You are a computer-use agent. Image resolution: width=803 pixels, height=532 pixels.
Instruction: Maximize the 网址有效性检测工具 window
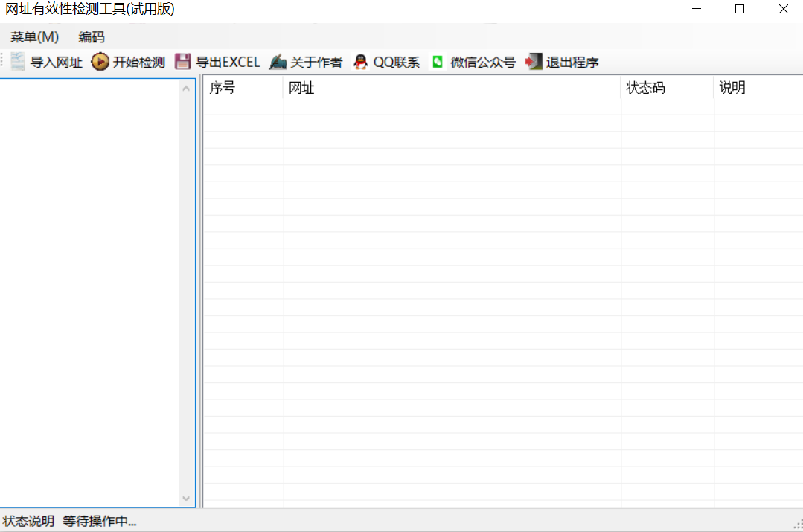(740, 9)
